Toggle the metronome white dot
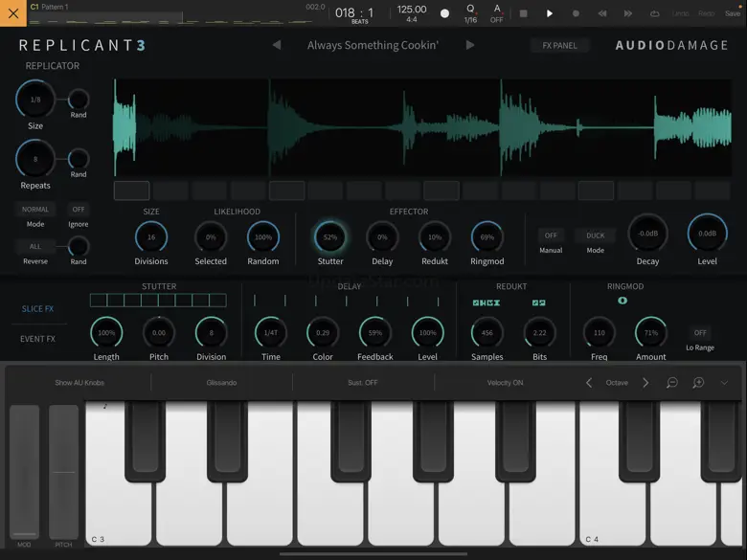The height and width of the screenshot is (560, 747). (x=444, y=13)
